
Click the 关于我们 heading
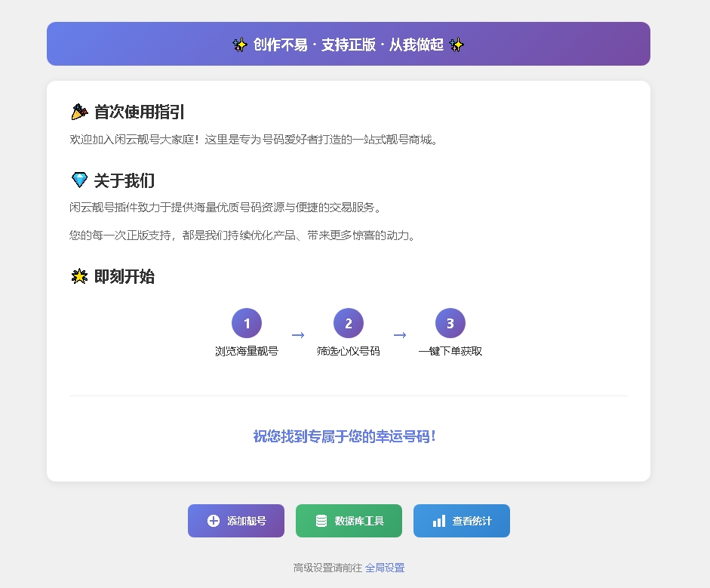click(x=124, y=180)
